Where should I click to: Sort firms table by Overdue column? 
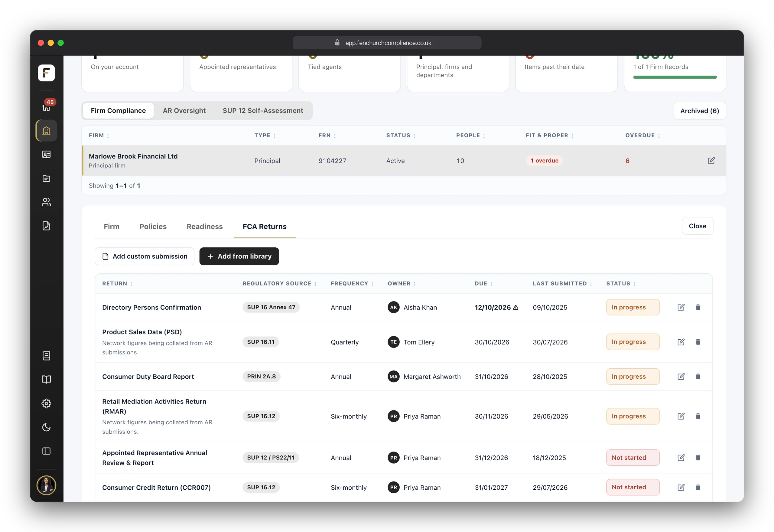click(x=643, y=135)
